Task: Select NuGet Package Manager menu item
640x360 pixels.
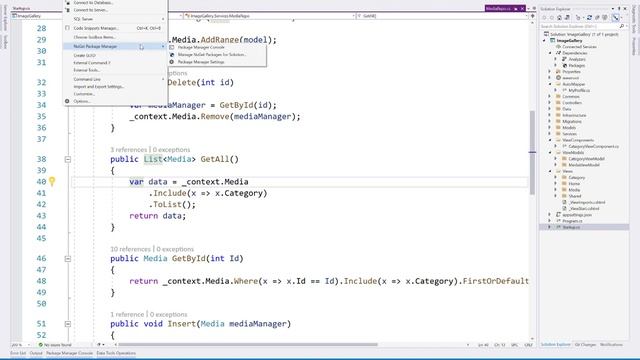Action: (115, 47)
